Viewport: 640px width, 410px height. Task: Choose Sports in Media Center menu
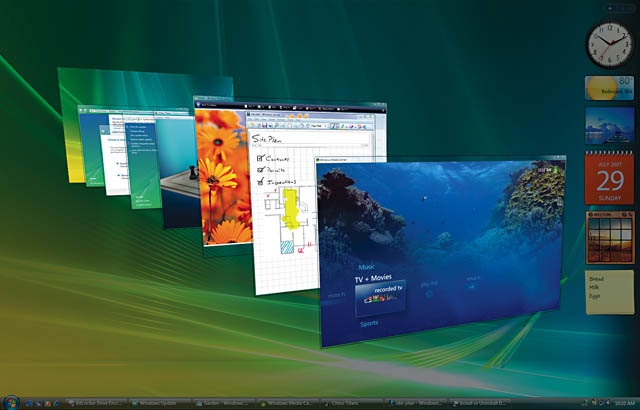coord(369,324)
